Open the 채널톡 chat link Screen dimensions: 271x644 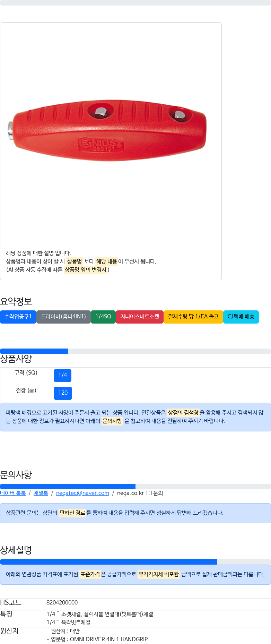[41, 493]
